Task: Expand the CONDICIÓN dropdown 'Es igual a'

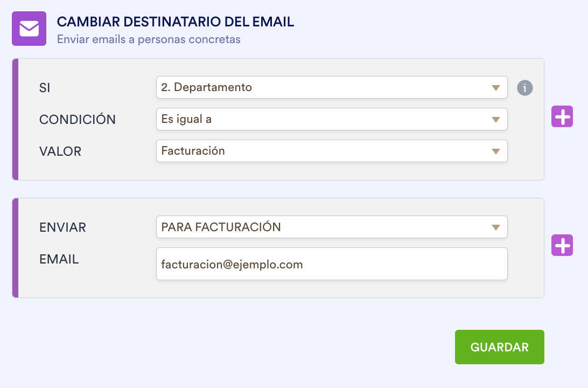Action: pos(331,119)
